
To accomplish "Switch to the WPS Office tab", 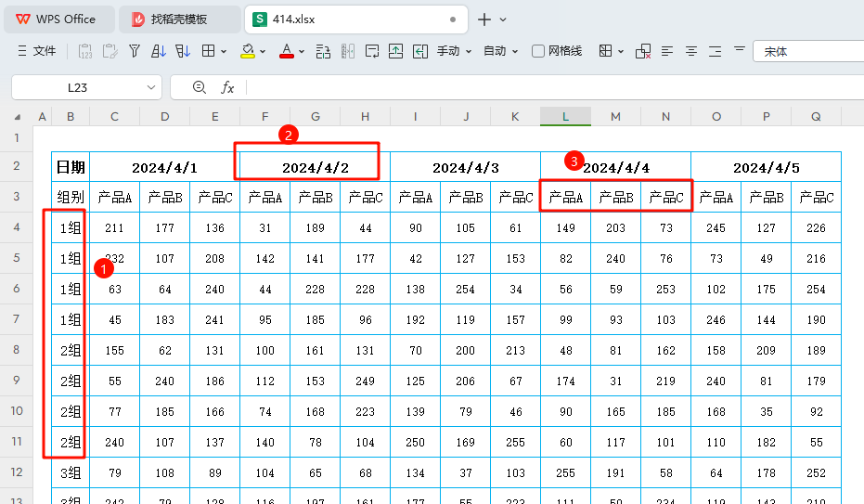I will point(59,19).
